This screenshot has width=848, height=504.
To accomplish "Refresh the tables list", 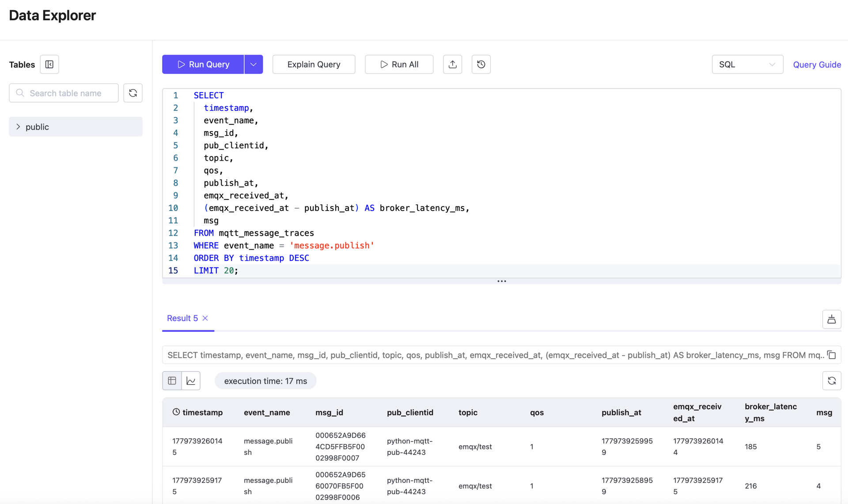I will (133, 93).
